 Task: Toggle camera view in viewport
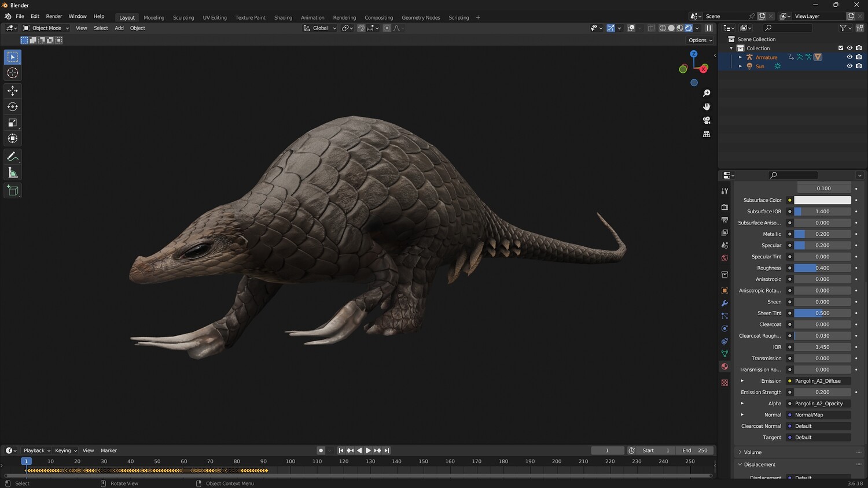click(707, 120)
